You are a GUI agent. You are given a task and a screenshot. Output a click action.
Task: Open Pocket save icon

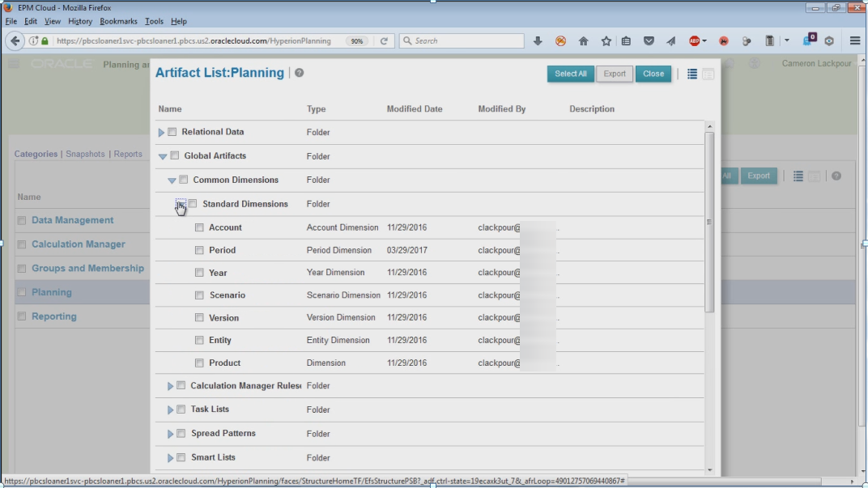[x=649, y=41]
